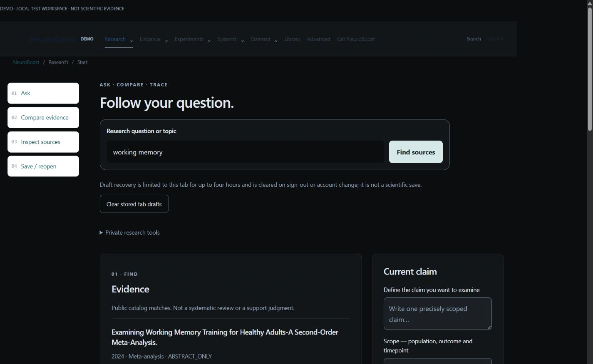Click into the Current claim text area
The width and height of the screenshot is (593, 364).
pyautogui.click(x=437, y=314)
